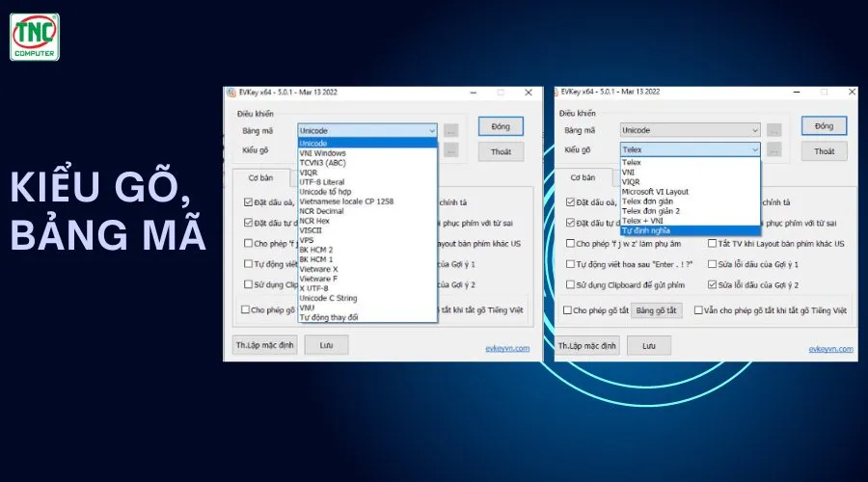
Task: Select VIQR typing method in right list
Action: coord(691,182)
